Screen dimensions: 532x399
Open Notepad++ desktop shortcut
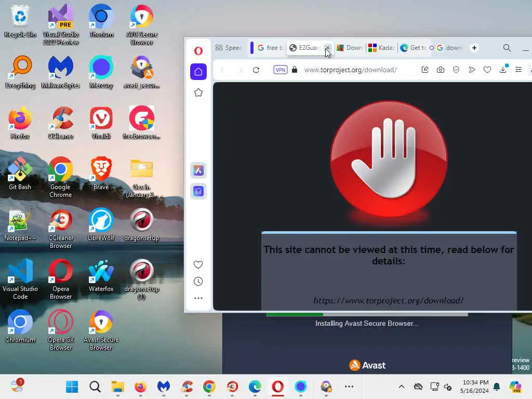20,224
